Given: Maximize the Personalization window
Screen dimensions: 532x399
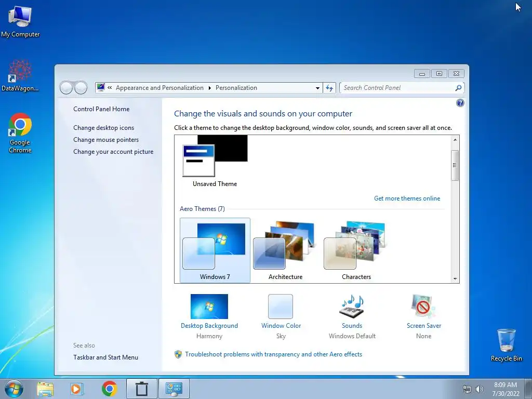Looking at the screenshot, I should tap(439, 73).
